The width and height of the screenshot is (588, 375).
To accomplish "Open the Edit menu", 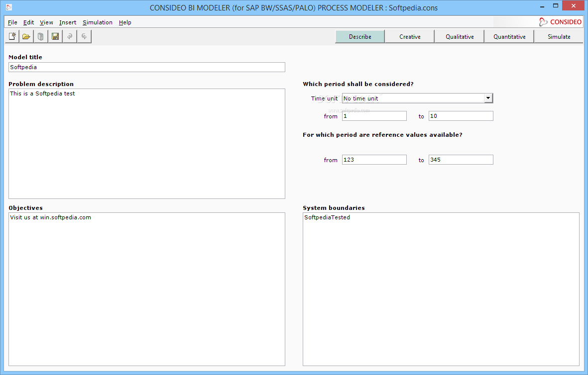I will coord(28,22).
